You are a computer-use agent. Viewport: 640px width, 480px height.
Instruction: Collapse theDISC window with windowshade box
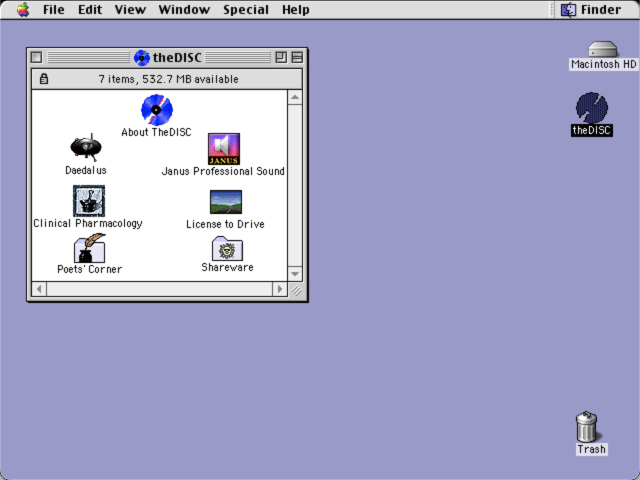(297, 58)
